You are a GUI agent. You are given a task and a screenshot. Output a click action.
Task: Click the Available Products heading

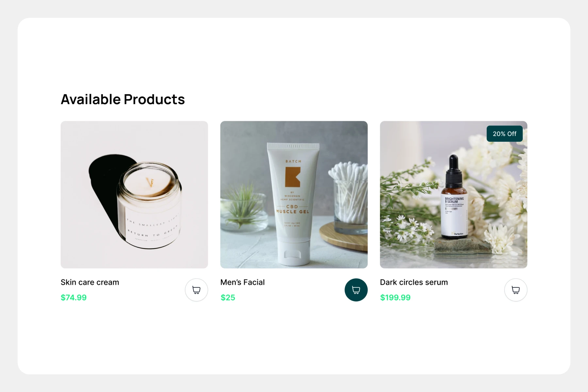[123, 99]
